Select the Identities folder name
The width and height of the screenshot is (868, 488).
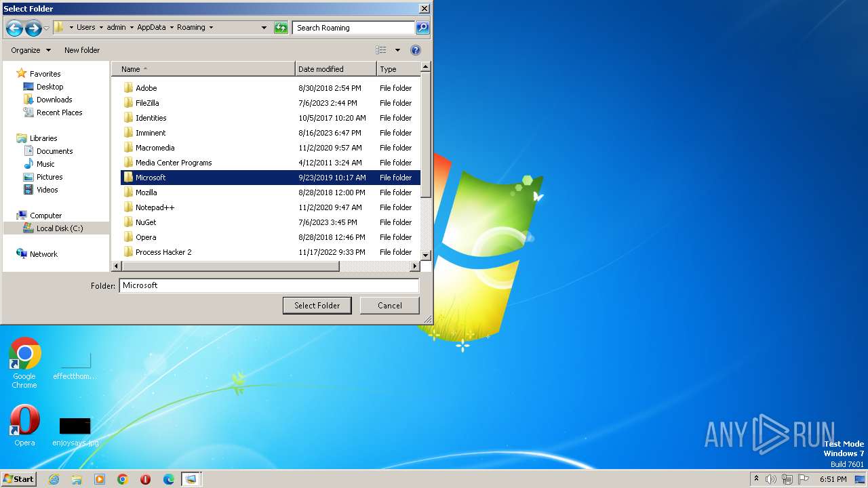click(x=151, y=118)
